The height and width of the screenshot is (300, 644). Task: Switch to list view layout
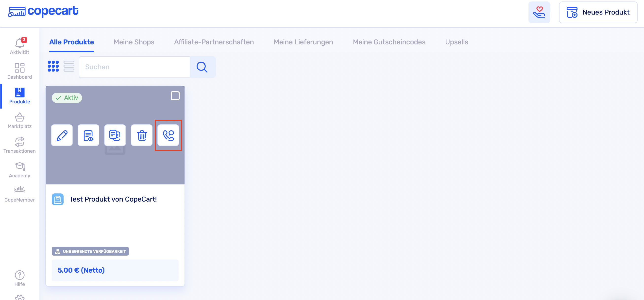pos(69,66)
